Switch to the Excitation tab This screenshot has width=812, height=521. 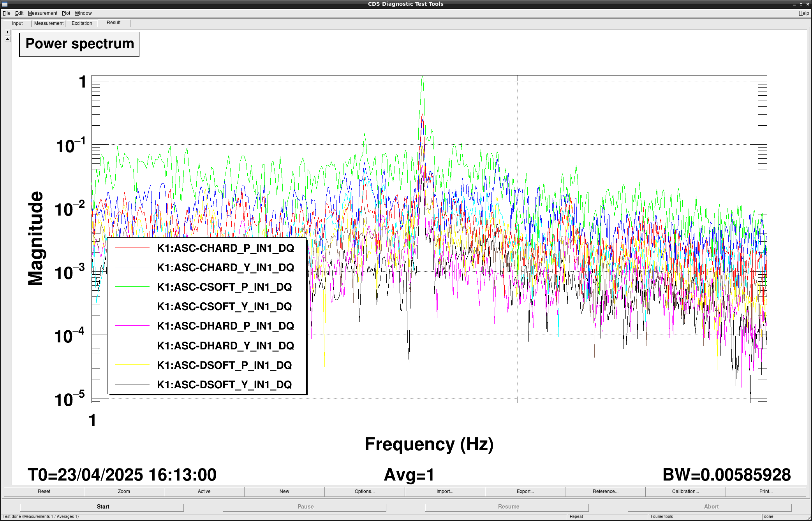pos(82,23)
